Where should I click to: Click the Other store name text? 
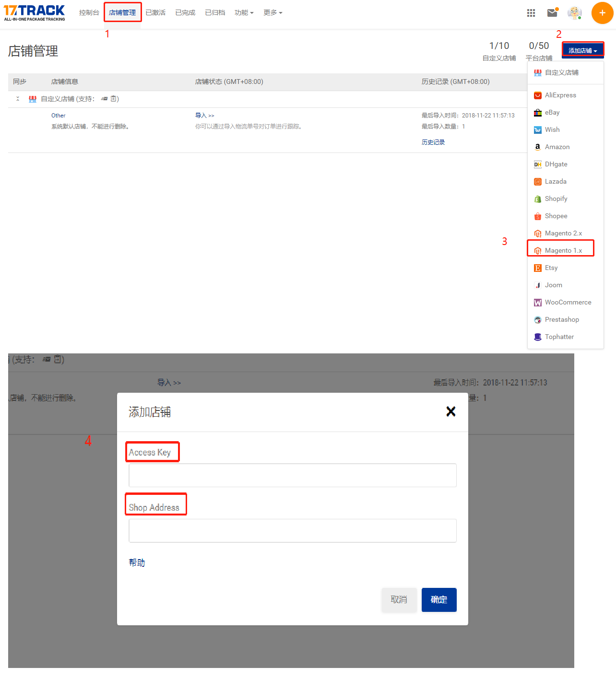[59, 116]
